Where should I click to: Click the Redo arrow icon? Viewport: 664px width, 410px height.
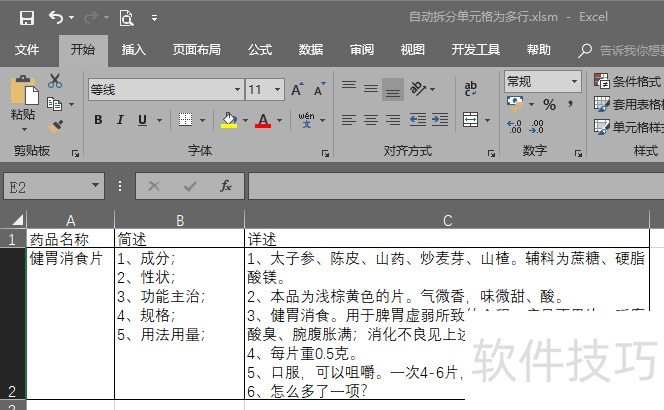91,17
